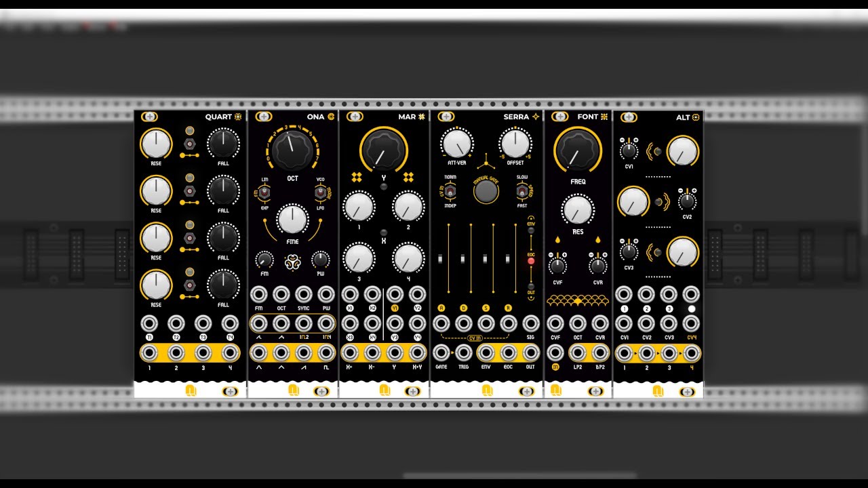The height and width of the screenshot is (488, 868).
Task: Click FONT's IN input jack
Action: (x=555, y=352)
